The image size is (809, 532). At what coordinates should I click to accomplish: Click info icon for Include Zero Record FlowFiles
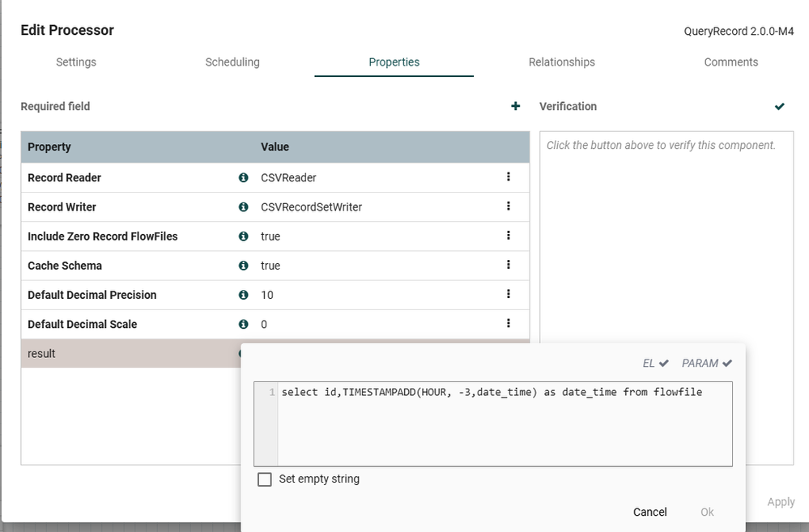(x=243, y=236)
